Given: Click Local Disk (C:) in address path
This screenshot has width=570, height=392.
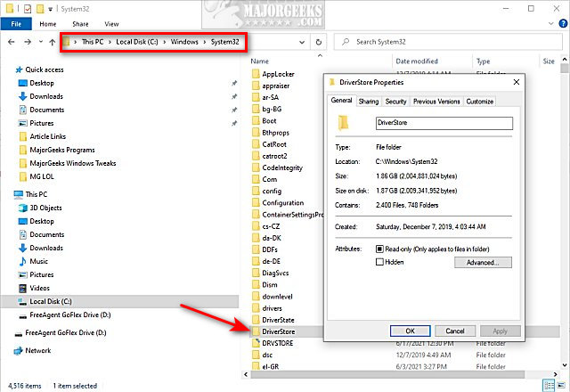Looking at the screenshot, I should point(137,42).
